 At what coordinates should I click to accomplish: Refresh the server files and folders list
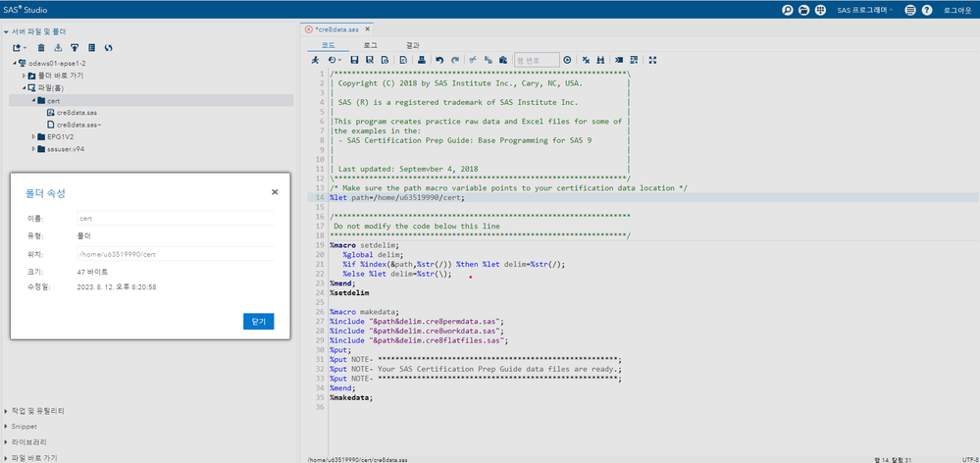pyautogui.click(x=108, y=47)
